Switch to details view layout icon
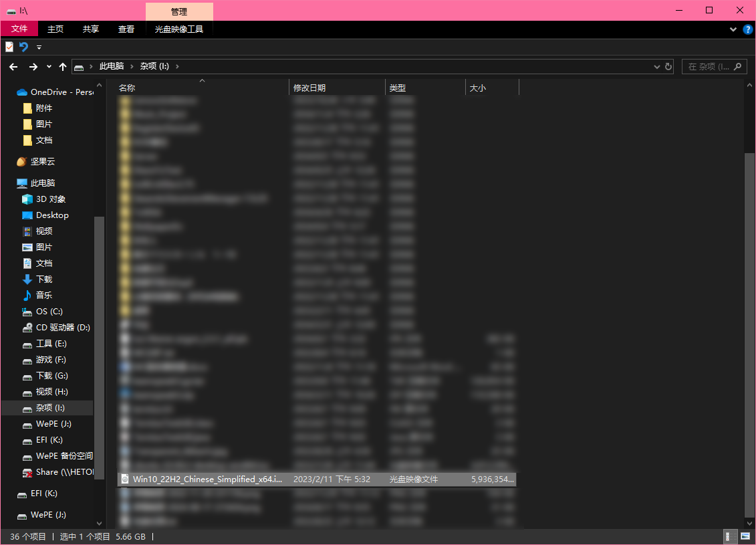 tap(730, 537)
